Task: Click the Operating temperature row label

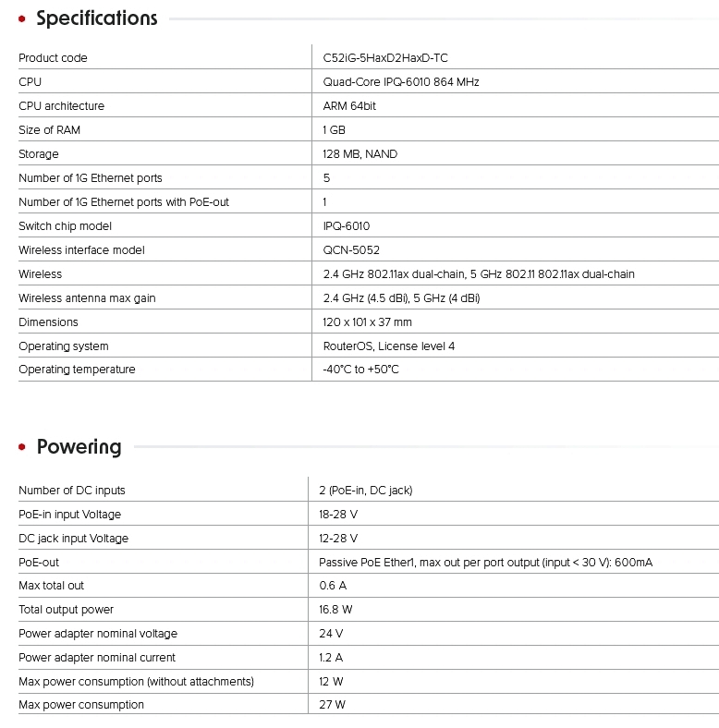Action: [77, 370]
